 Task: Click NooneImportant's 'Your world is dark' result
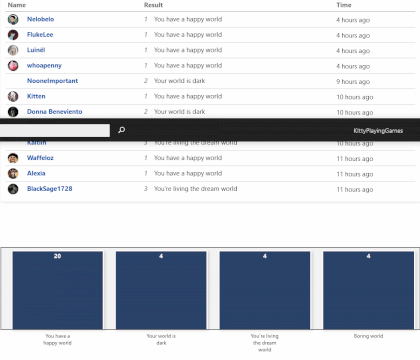click(179, 81)
